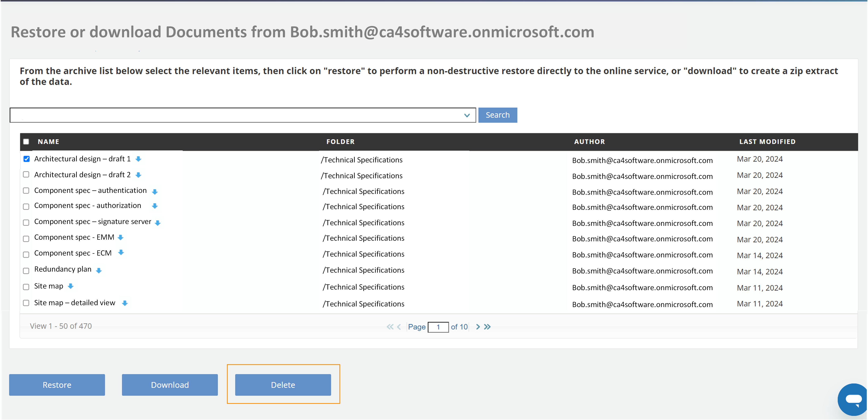
Task: Open Redundancy plan document name
Action: [x=63, y=269]
